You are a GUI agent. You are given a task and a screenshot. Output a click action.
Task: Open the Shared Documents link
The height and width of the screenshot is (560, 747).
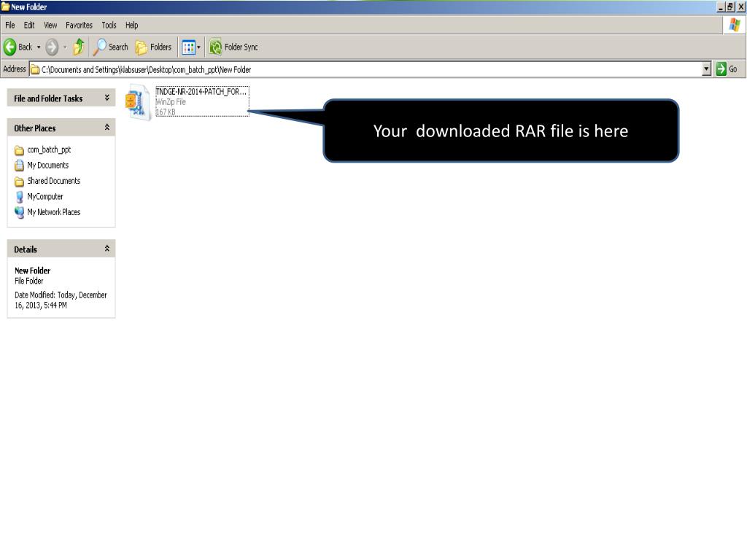click(x=53, y=181)
